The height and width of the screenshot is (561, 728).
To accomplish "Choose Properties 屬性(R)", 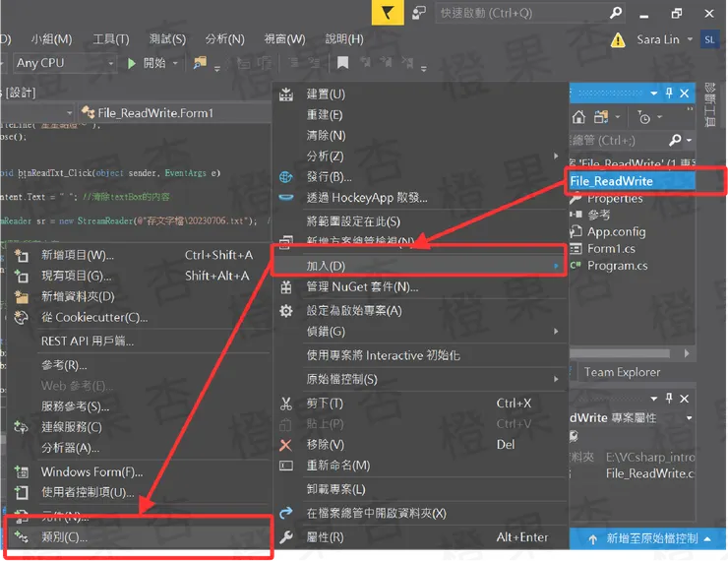I will (x=420, y=537).
